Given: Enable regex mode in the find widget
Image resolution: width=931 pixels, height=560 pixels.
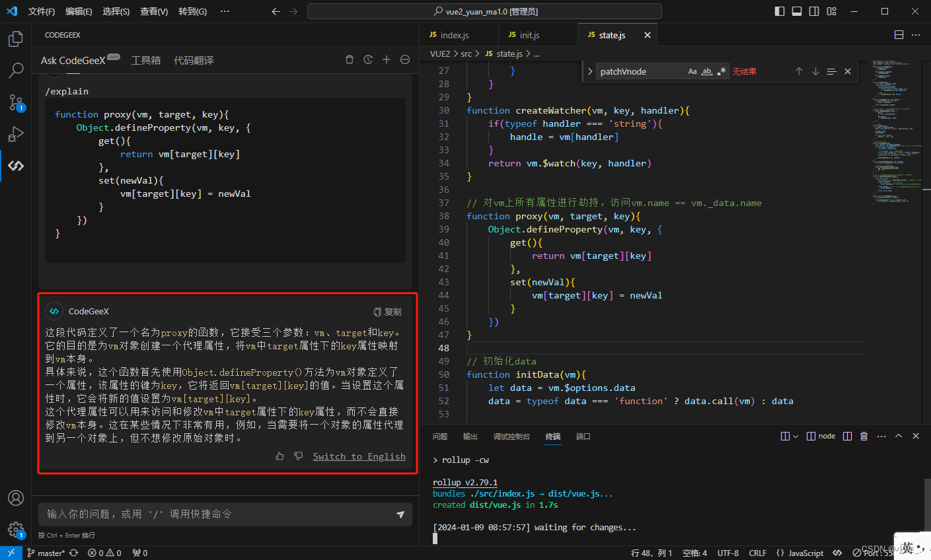Looking at the screenshot, I should tap(721, 71).
